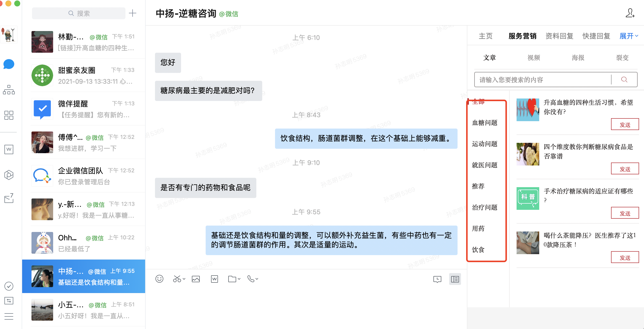The image size is (644, 329).
Task: Click the chat history icon in toolbar
Action: [437, 279]
